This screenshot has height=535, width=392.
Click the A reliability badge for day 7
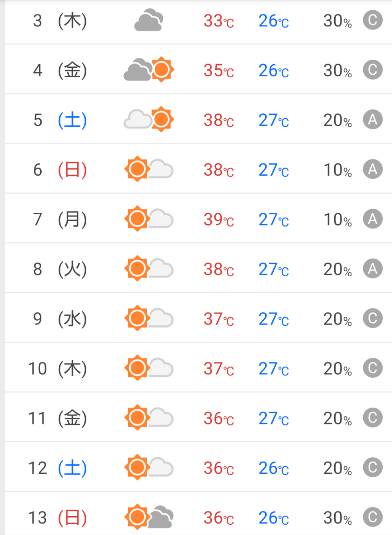pos(372,219)
